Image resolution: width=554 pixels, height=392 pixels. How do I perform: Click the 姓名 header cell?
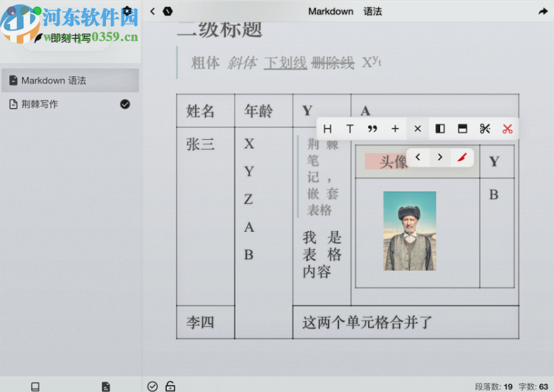(x=205, y=111)
